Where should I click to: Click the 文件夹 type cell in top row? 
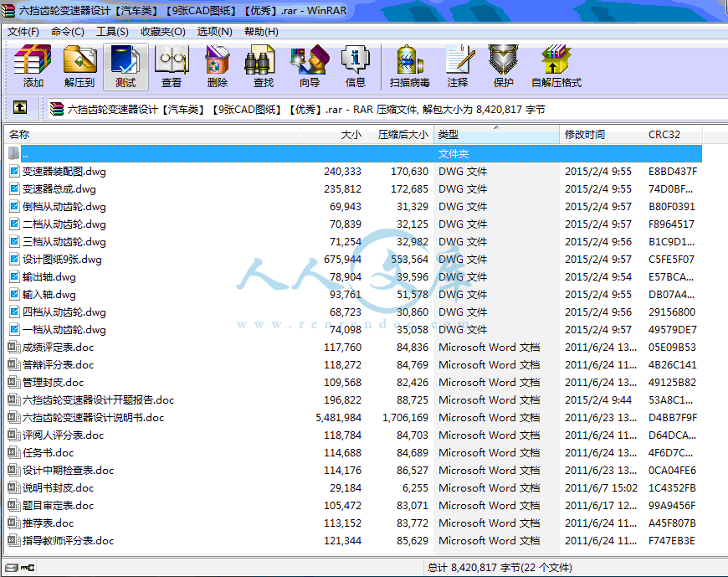click(454, 154)
